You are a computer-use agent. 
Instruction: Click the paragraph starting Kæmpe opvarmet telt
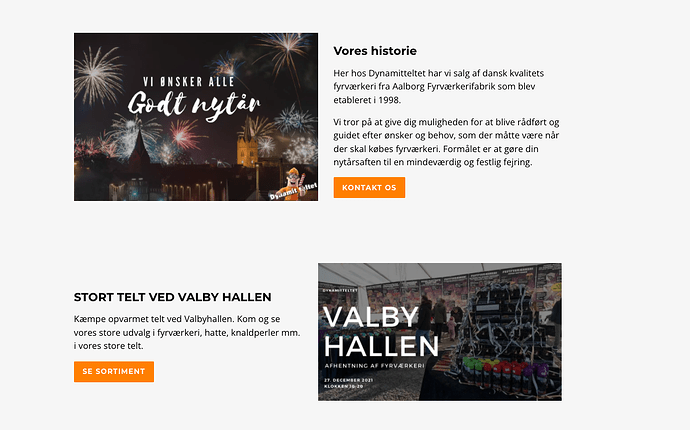pos(187,332)
